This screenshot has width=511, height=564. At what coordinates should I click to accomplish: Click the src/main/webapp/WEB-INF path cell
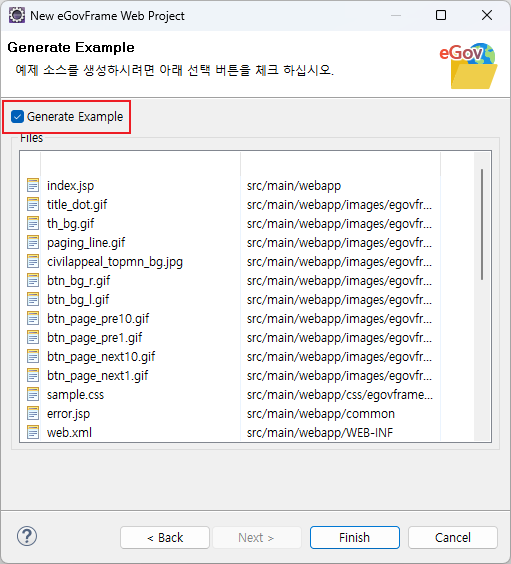click(320, 432)
